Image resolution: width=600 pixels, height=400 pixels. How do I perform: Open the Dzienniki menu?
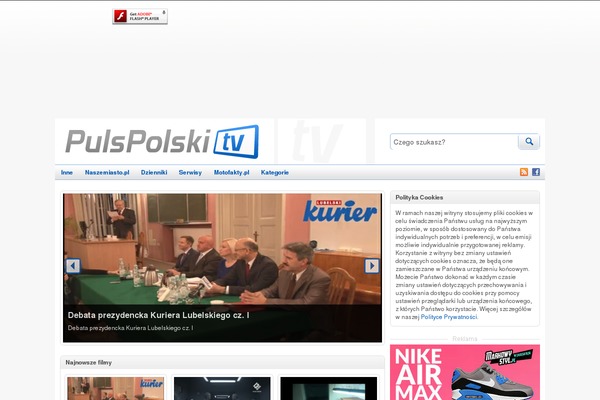(154, 173)
